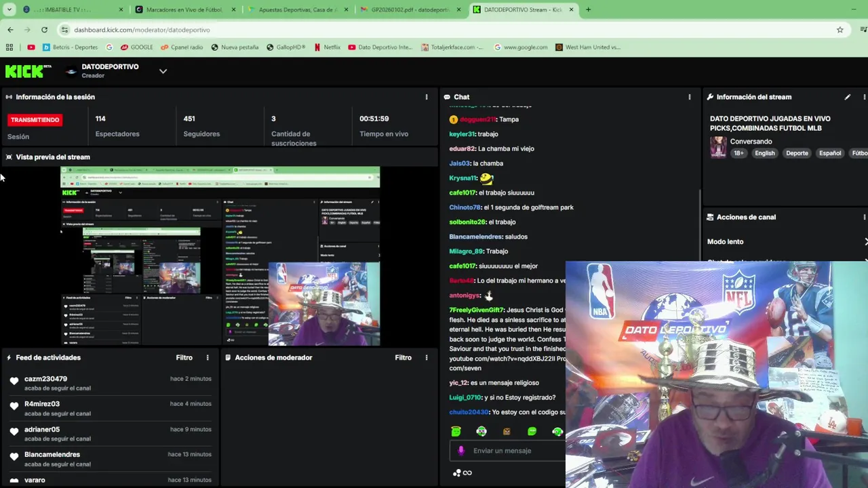Edit stream info with the pencil icon
This screenshot has height=488, width=868.
(847, 97)
